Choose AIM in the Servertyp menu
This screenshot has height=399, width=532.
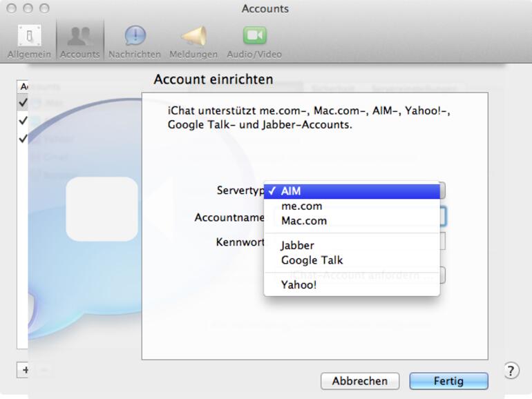click(352, 191)
